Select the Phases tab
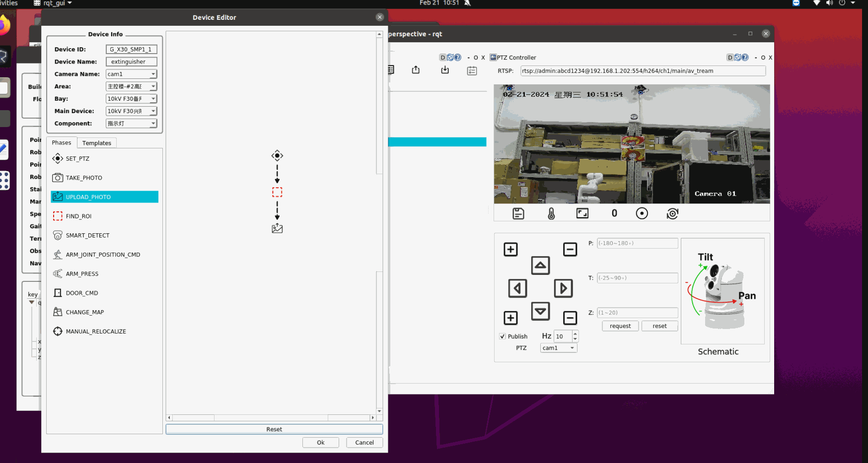Screen dimensions: 868x463 (x=62, y=143)
